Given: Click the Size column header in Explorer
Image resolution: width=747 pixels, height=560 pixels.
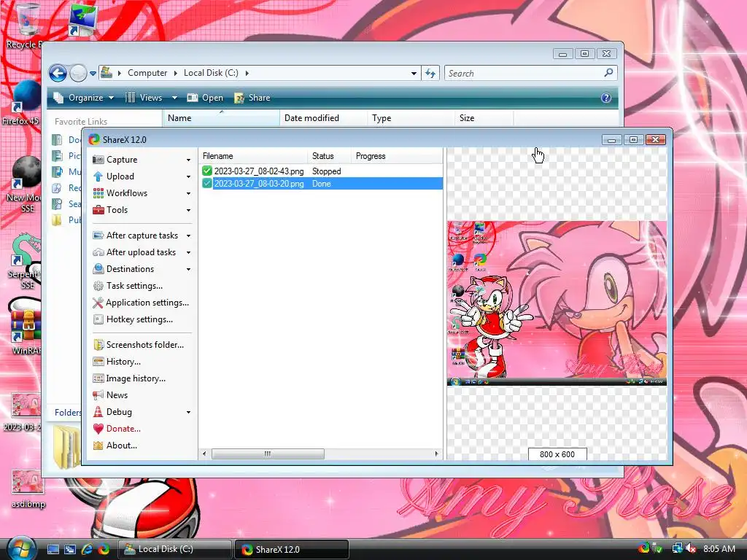Looking at the screenshot, I should tap(484, 117).
